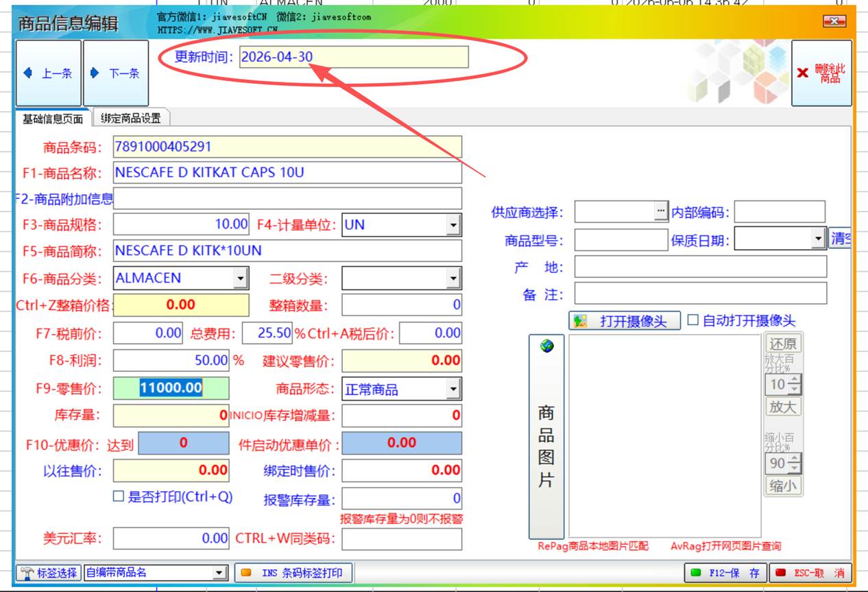Click the 放大 zoom-in button
This screenshot has height=592, width=868.
(x=783, y=406)
